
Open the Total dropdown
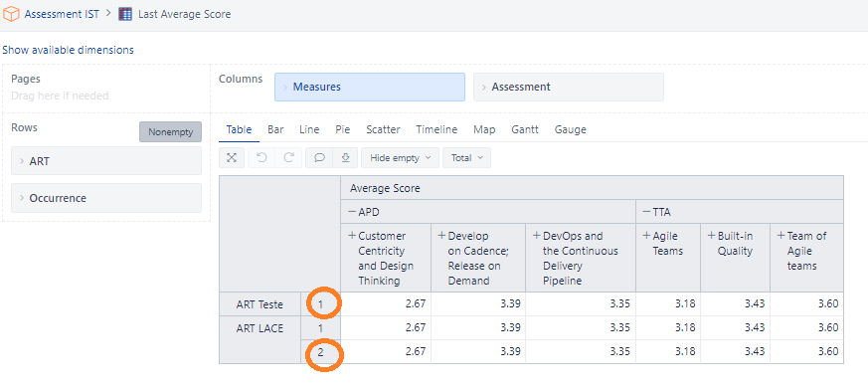[466, 158]
